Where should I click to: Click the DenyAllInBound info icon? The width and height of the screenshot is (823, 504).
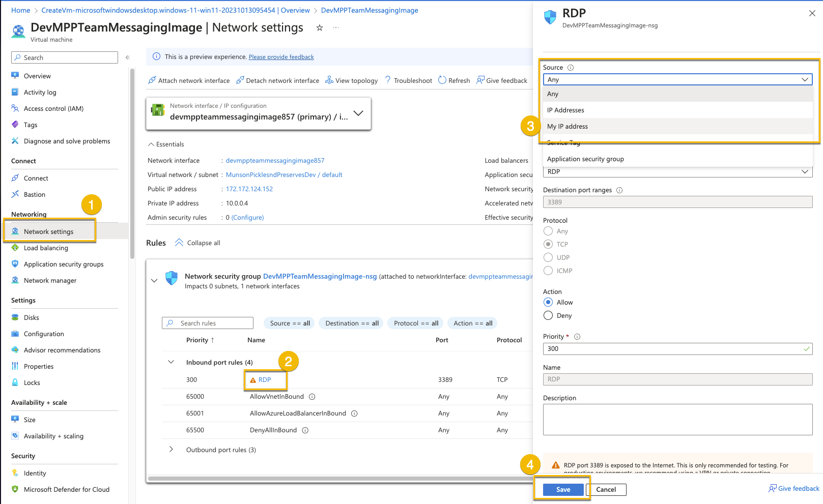click(305, 430)
